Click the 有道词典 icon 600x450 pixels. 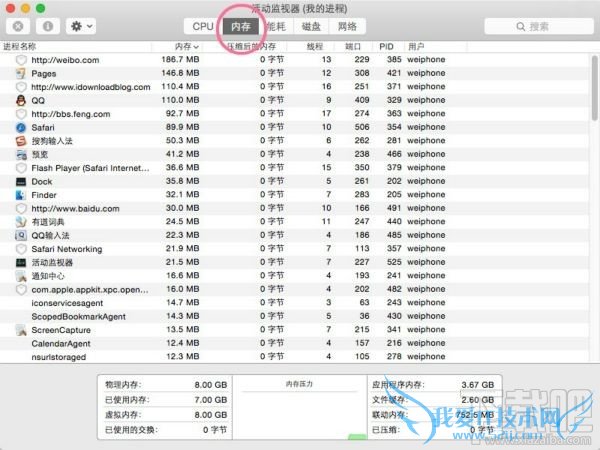pyautogui.click(x=21, y=222)
